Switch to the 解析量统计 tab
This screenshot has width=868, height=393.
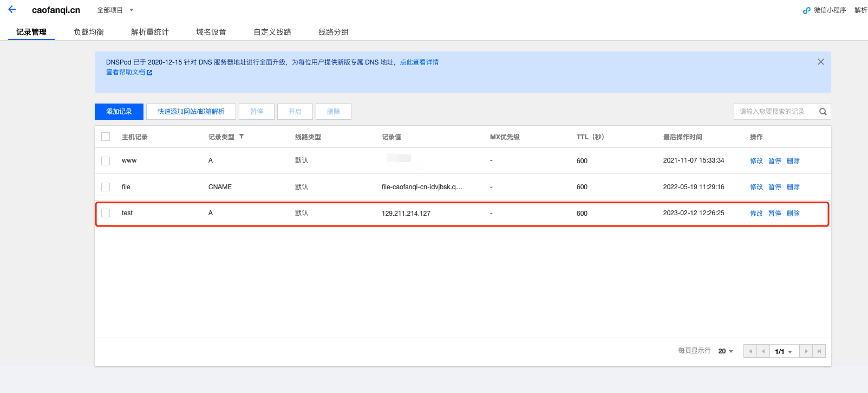pyautogui.click(x=150, y=32)
